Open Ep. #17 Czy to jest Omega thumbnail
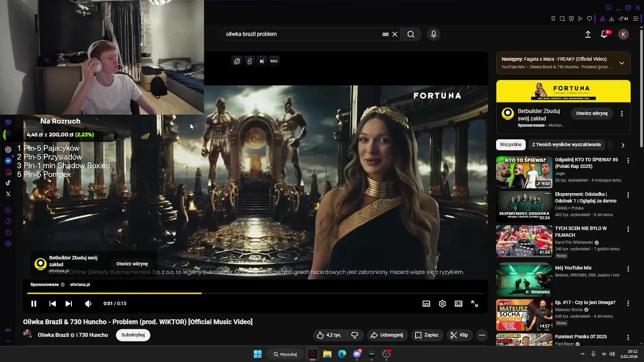The height and width of the screenshot is (362, 644). [x=524, y=315]
